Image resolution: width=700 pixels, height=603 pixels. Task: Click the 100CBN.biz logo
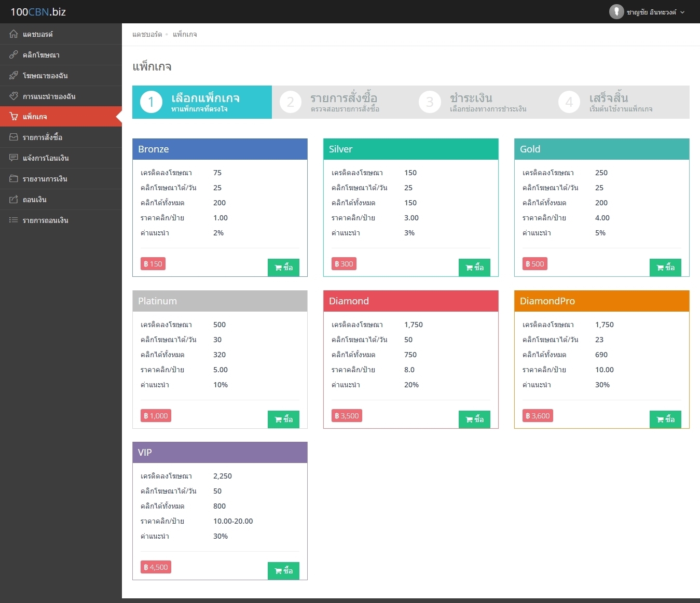pyautogui.click(x=38, y=12)
